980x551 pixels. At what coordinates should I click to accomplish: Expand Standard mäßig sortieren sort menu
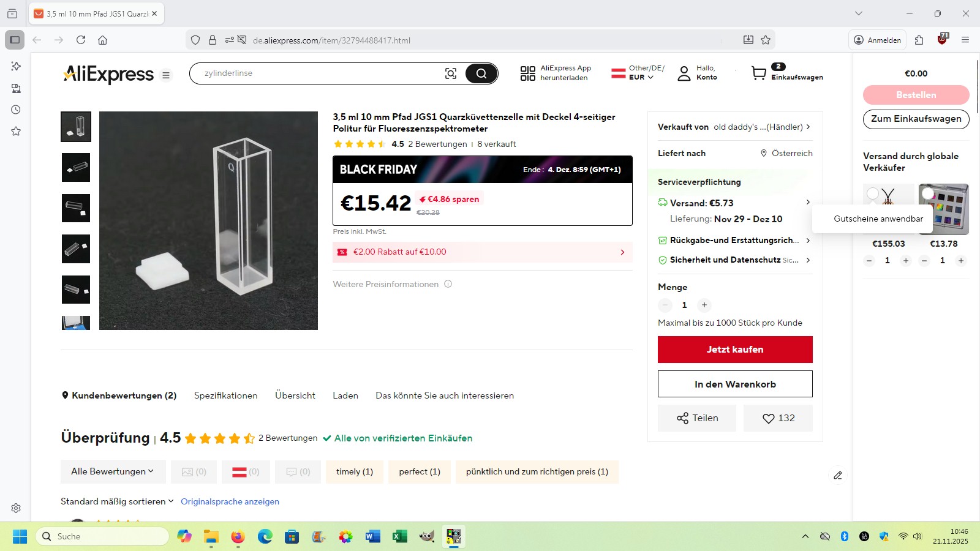click(x=117, y=501)
